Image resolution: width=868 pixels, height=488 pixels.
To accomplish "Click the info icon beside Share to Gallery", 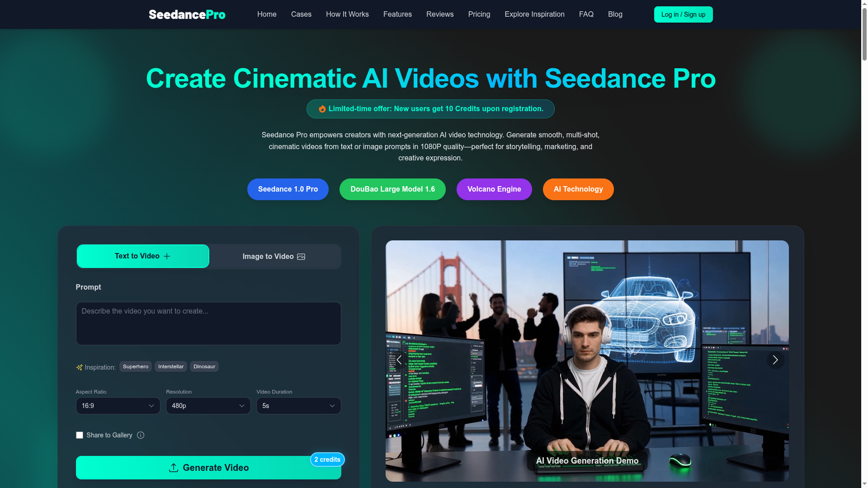I will tap(141, 435).
